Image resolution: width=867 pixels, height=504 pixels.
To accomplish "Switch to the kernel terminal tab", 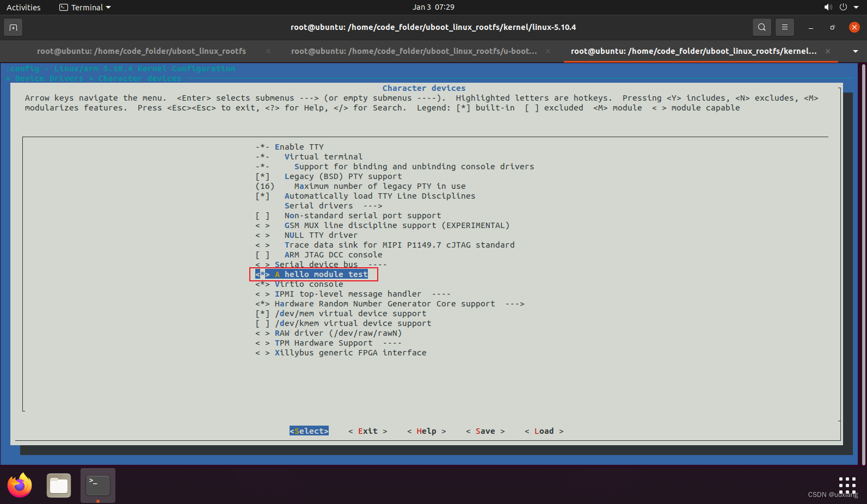I will tap(693, 51).
